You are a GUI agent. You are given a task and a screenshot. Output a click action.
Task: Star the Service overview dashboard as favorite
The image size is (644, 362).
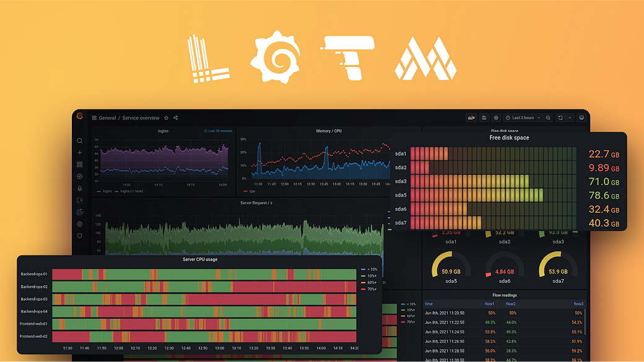coord(166,118)
